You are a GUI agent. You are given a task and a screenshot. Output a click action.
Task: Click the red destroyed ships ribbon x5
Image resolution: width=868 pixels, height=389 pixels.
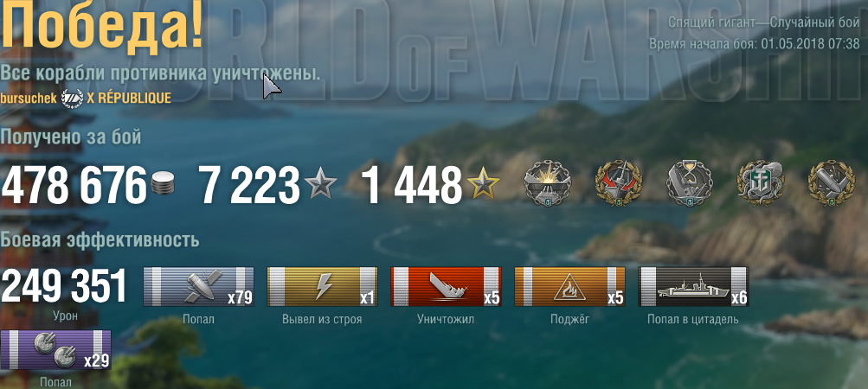447,287
